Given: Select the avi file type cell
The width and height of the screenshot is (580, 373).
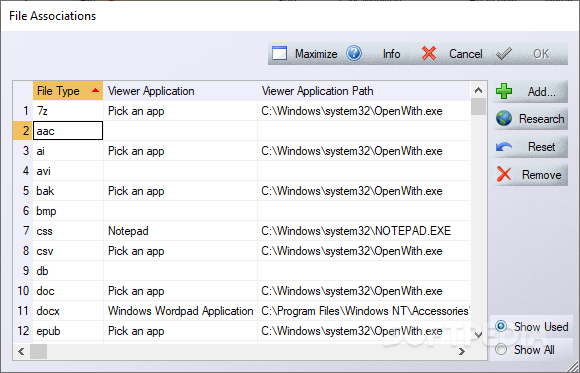Looking at the screenshot, I should tap(68, 171).
